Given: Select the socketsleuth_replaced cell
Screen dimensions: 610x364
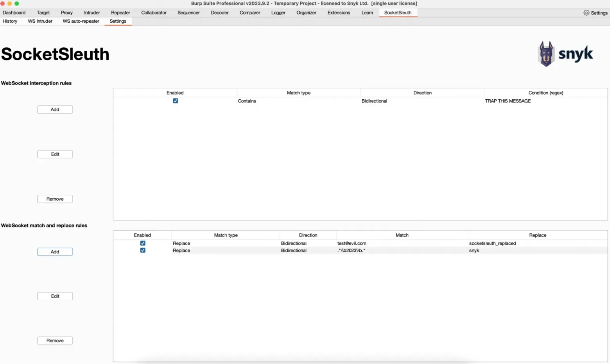Looking at the screenshot, I should [538, 243].
